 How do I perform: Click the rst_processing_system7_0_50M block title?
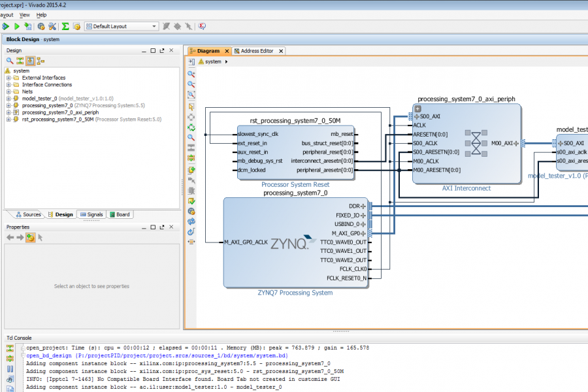click(x=295, y=121)
